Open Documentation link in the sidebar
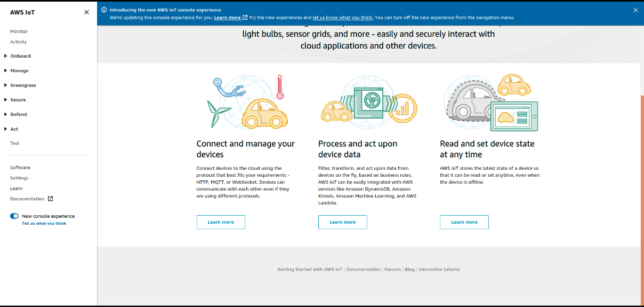This screenshot has width=644, height=307. coord(27,199)
